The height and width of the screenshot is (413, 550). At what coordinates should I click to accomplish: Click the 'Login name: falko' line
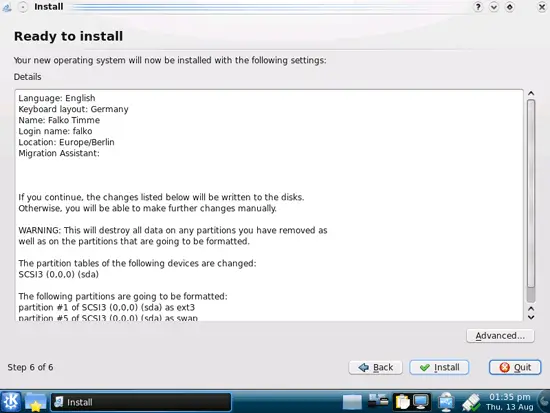55,131
